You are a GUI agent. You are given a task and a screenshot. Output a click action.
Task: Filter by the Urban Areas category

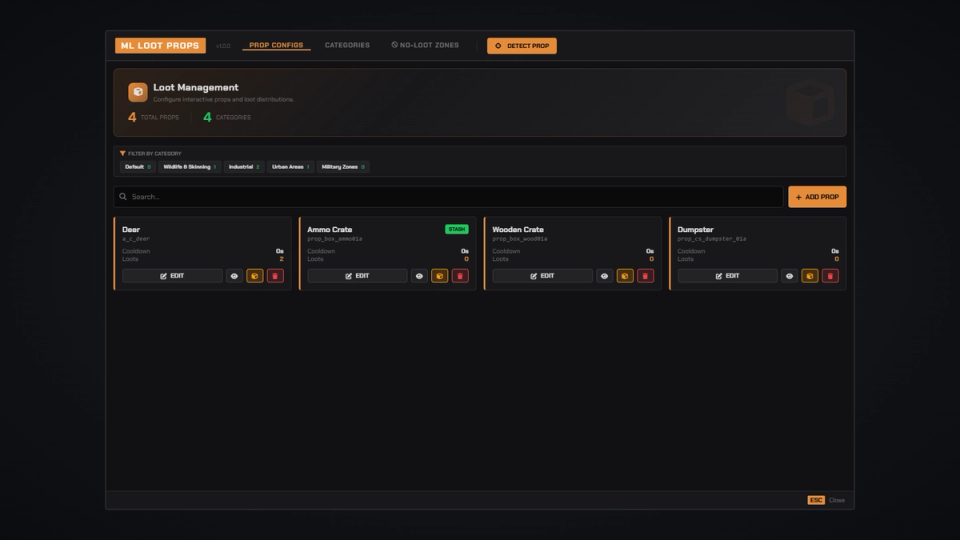[291, 167]
